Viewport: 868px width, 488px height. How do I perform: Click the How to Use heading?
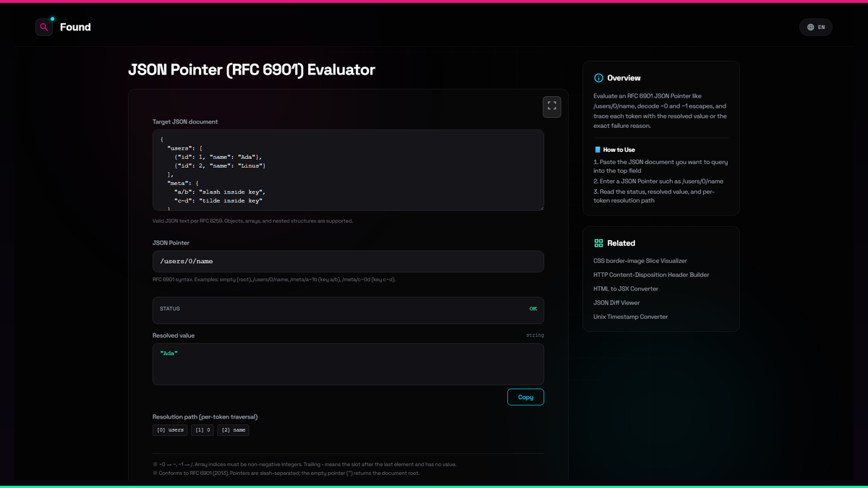[x=619, y=150]
